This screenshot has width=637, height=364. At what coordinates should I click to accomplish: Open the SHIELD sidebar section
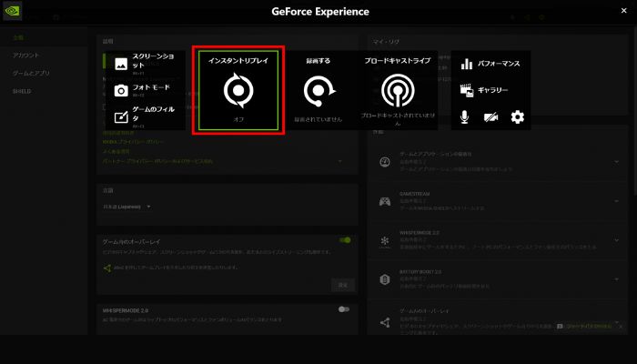21,91
